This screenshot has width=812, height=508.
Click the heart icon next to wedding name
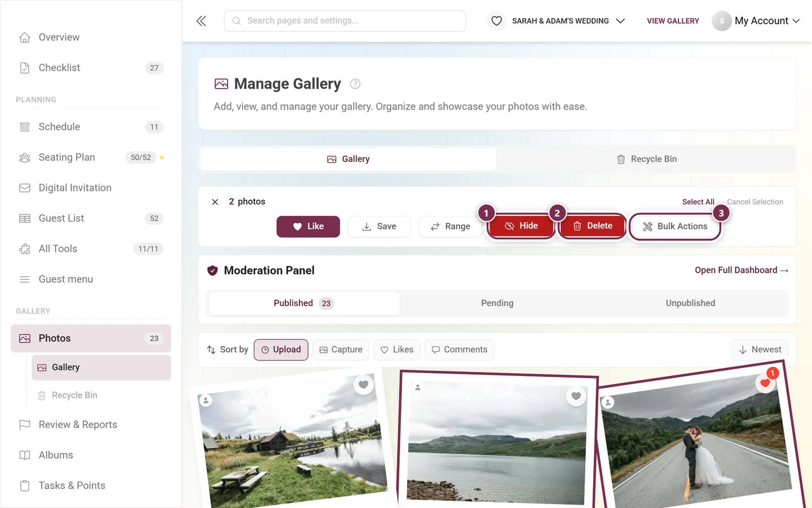click(497, 21)
